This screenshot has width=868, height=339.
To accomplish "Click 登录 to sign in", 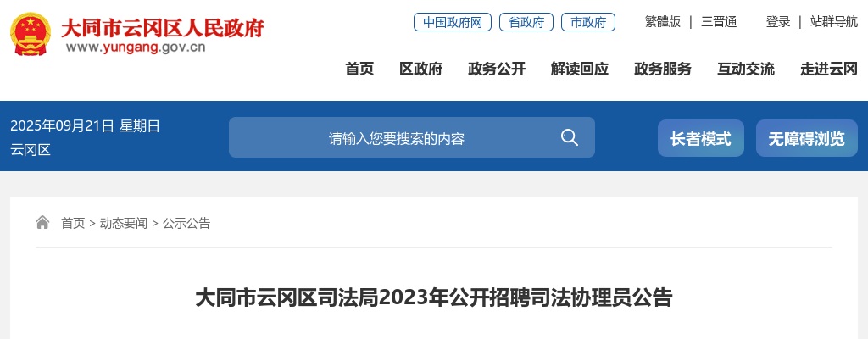I will click(778, 22).
